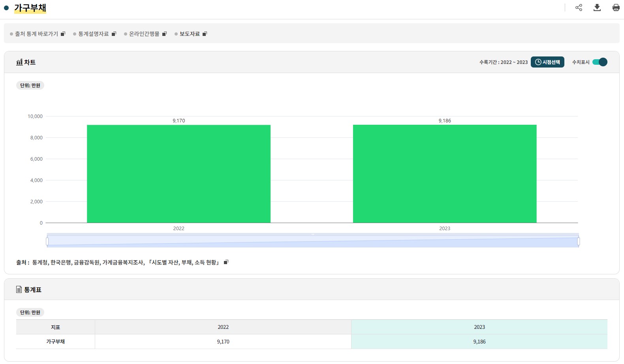Click external-link icon next to 통계설명자료

tap(114, 34)
